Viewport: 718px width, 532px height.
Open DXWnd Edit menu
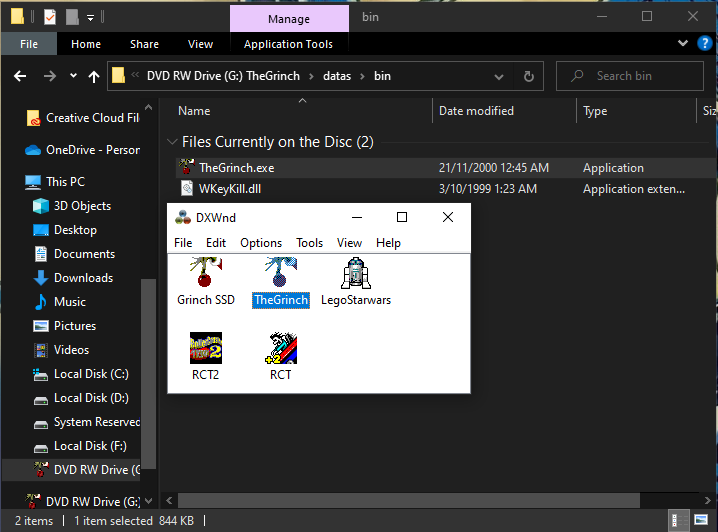tap(216, 243)
